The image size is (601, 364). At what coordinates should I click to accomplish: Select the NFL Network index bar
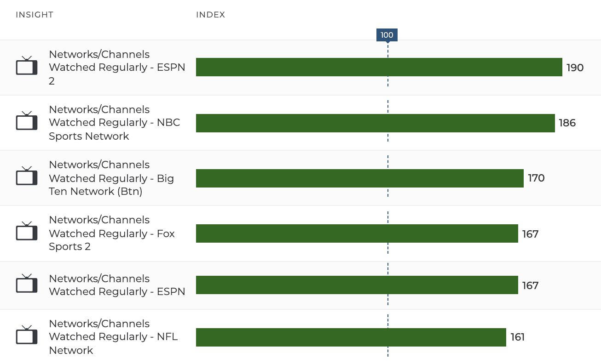351,337
